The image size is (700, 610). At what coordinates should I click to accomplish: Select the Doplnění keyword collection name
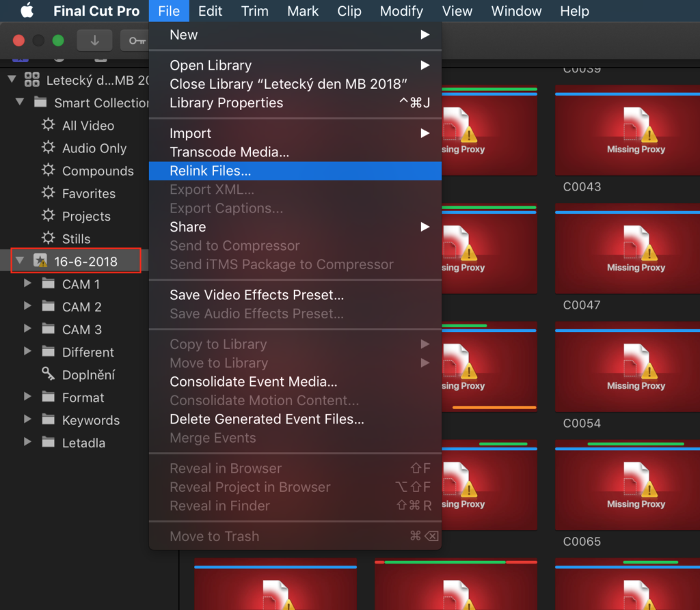[x=88, y=375]
